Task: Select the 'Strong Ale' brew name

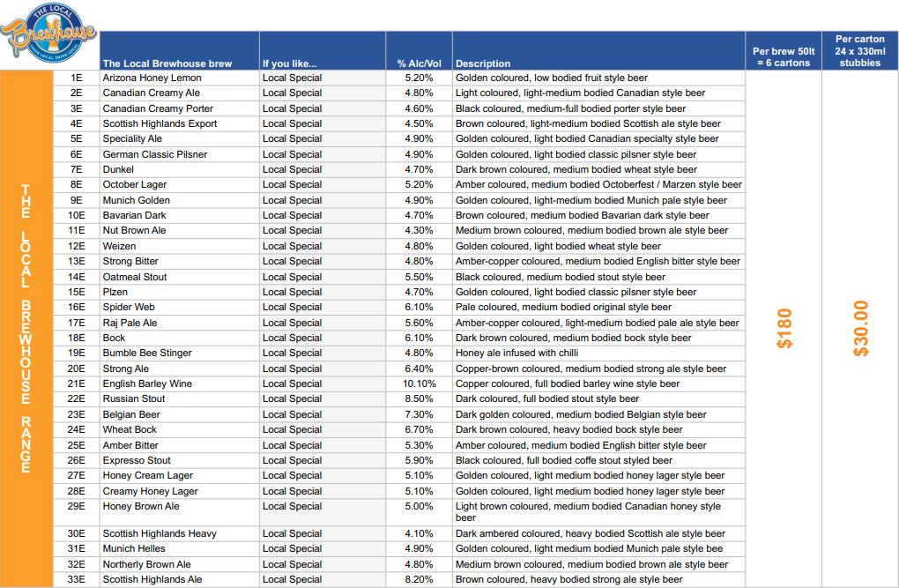Action: click(x=126, y=368)
